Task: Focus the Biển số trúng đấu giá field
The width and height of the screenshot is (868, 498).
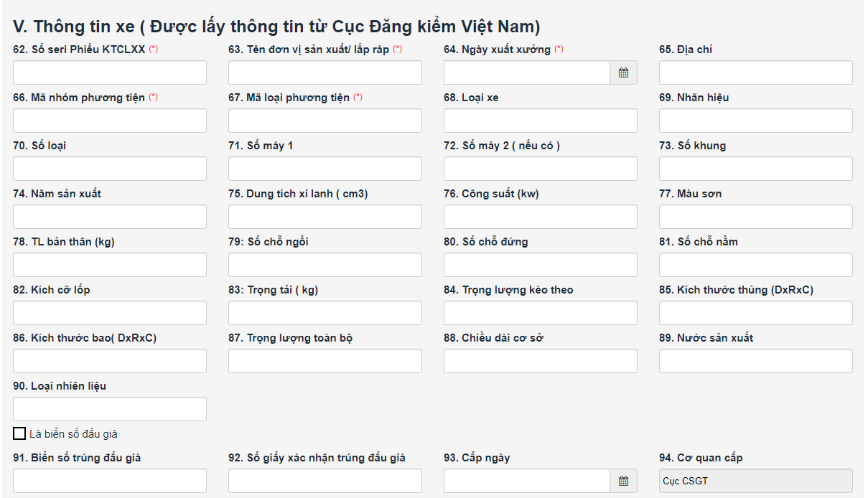Action: coord(110,481)
